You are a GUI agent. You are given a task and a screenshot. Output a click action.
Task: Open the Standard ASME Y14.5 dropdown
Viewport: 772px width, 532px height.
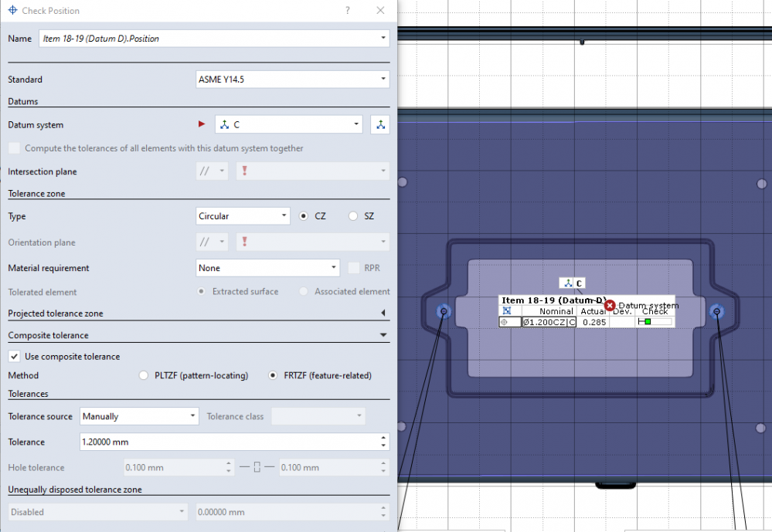coord(293,80)
